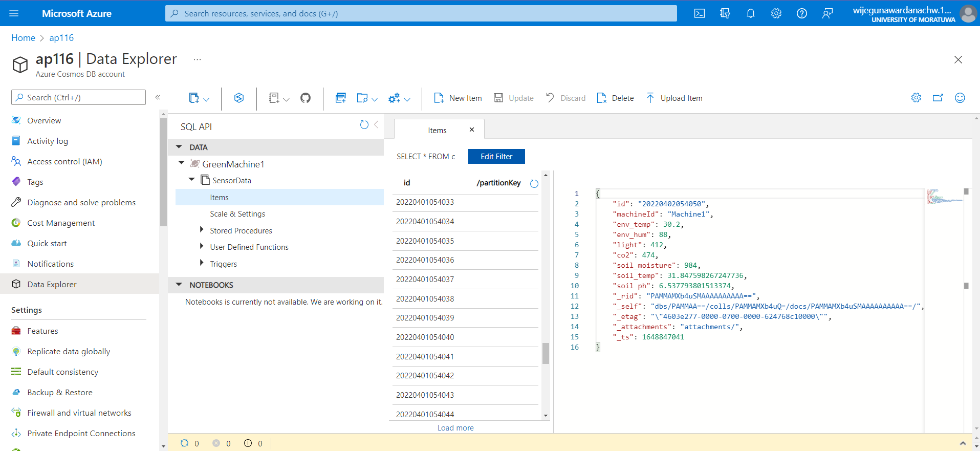This screenshot has width=980, height=451.
Task: Open portal settings gear in the header
Action: 776,13
